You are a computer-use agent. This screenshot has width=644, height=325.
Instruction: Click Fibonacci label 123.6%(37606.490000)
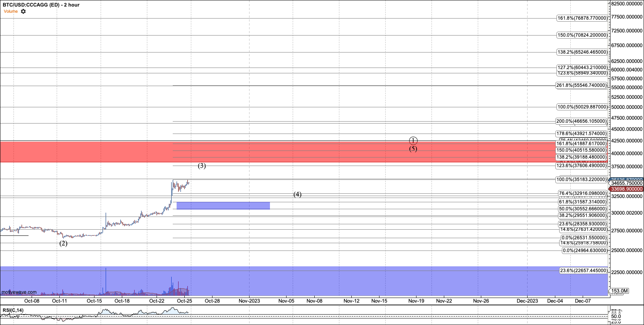pyautogui.click(x=582, y=166)
